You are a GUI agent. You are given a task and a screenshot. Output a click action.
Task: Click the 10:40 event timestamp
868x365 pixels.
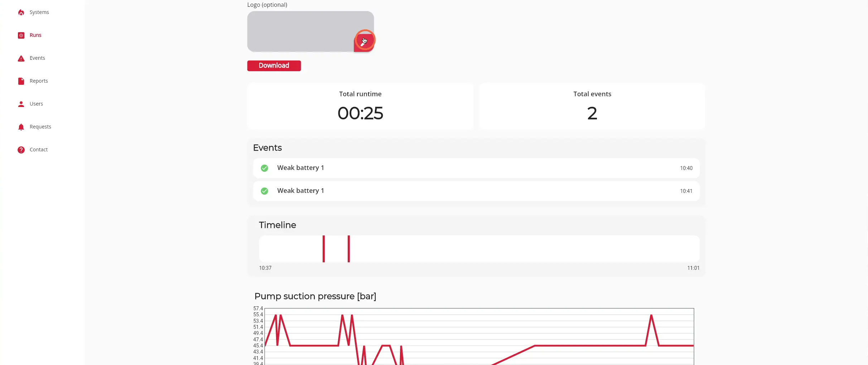coord(686,168)
